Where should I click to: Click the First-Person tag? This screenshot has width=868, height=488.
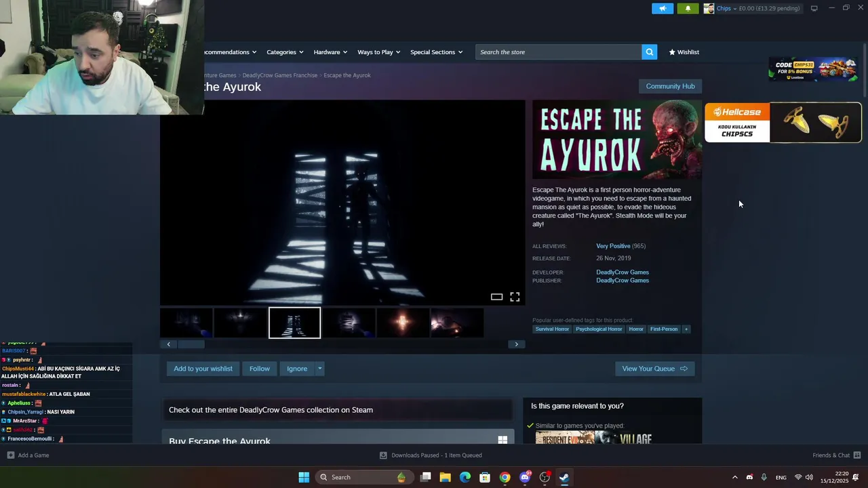click(x=664, y=329)
